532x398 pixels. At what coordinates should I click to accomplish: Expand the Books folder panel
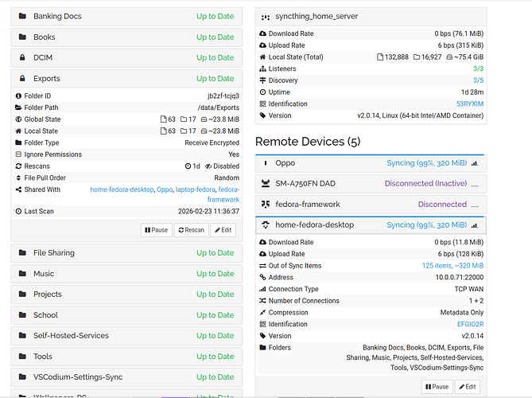[124, 37]
